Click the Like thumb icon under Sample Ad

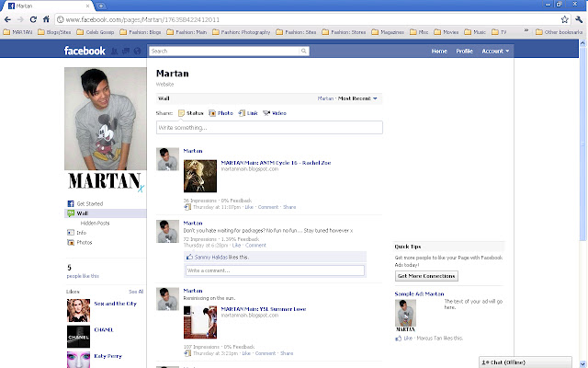point(398,339)
